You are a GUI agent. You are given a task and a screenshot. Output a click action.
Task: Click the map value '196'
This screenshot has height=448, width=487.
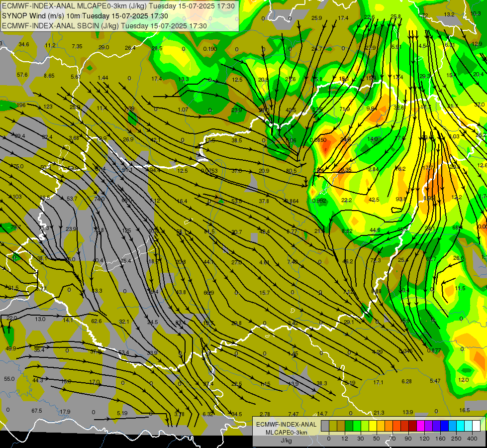[21, 105]
